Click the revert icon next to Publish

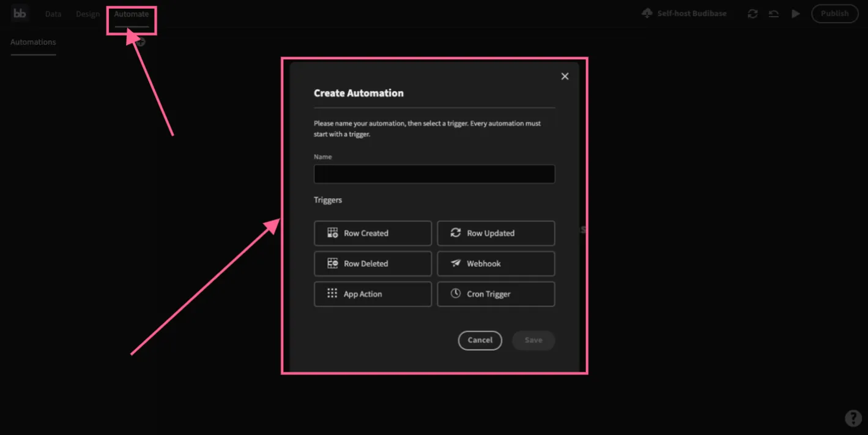click(774, 13)
